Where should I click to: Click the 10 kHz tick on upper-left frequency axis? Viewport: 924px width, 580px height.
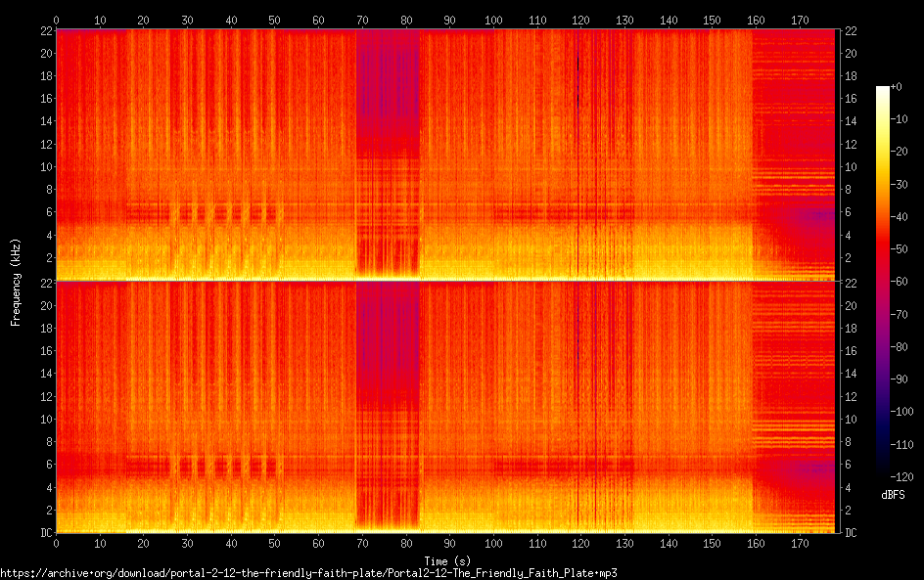47,166
